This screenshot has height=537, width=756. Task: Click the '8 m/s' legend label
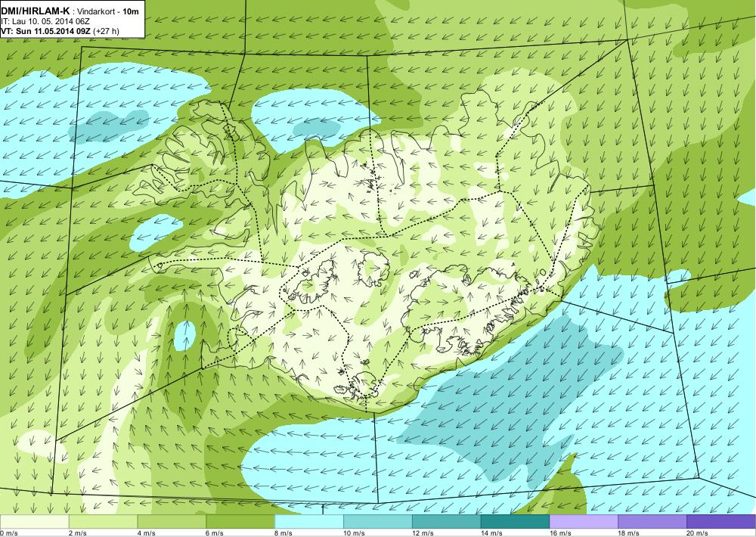click(284, 533)
